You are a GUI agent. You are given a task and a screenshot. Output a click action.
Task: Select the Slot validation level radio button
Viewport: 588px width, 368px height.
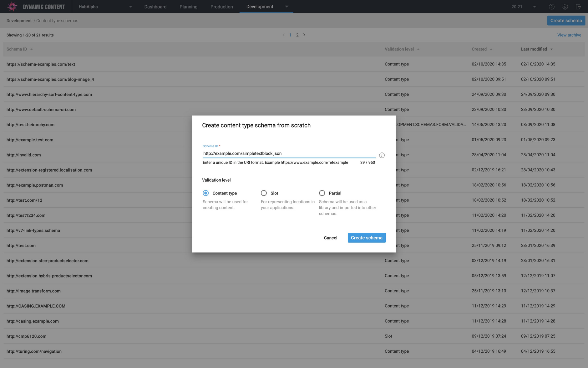(x=264, y=193)
